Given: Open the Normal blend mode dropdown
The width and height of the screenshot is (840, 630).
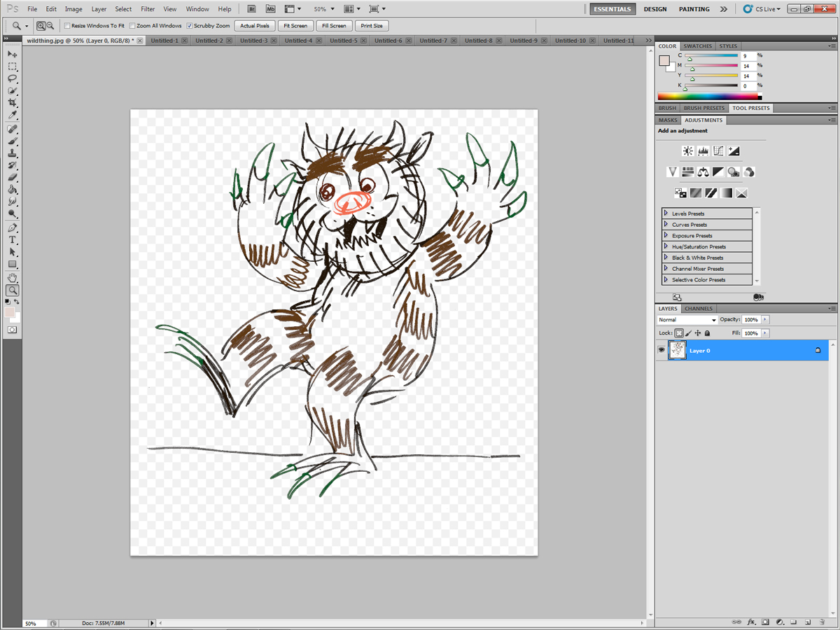Looking at the screenshot, I should 687,320.
